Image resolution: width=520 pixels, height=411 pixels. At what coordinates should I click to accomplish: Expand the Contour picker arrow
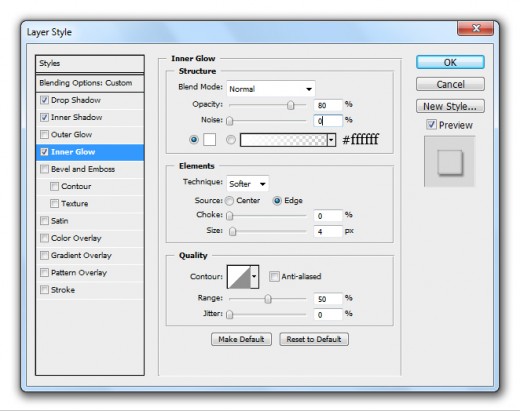pos(254,277)
